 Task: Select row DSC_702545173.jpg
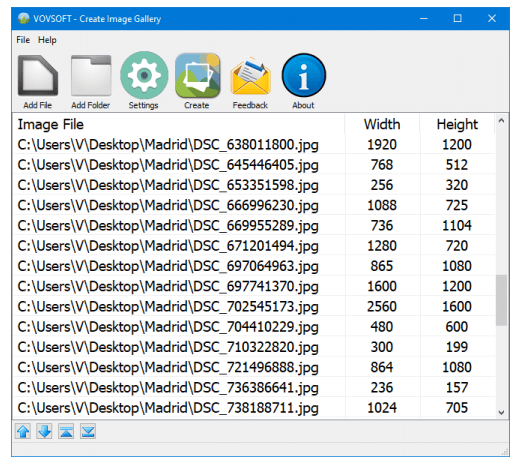pyautogui.click(x=254, y=307)
